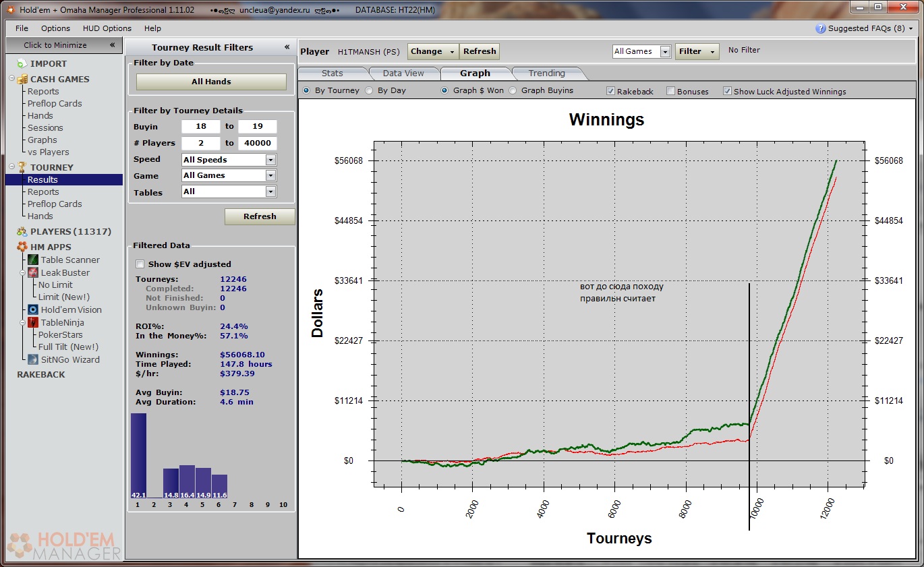This screenshot has height=567, width=924.
Task: Select the By Tourney radio button
Action: click(306, 90)
